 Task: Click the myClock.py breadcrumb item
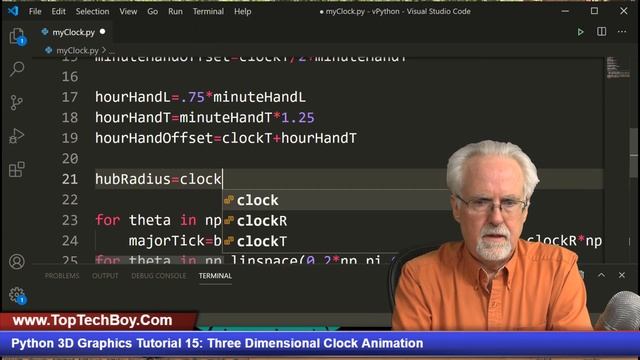click(77, 51)
